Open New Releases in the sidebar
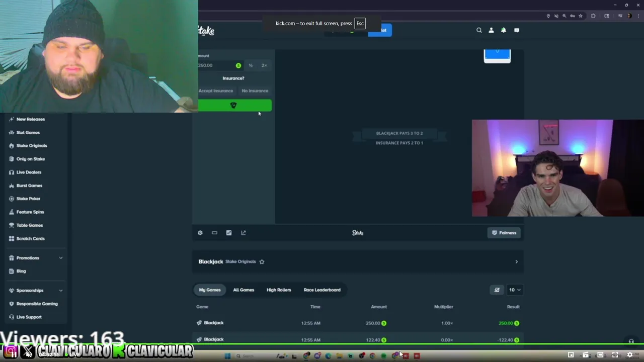This screenshot has height=362, width=644. click(x=31, y=119)
